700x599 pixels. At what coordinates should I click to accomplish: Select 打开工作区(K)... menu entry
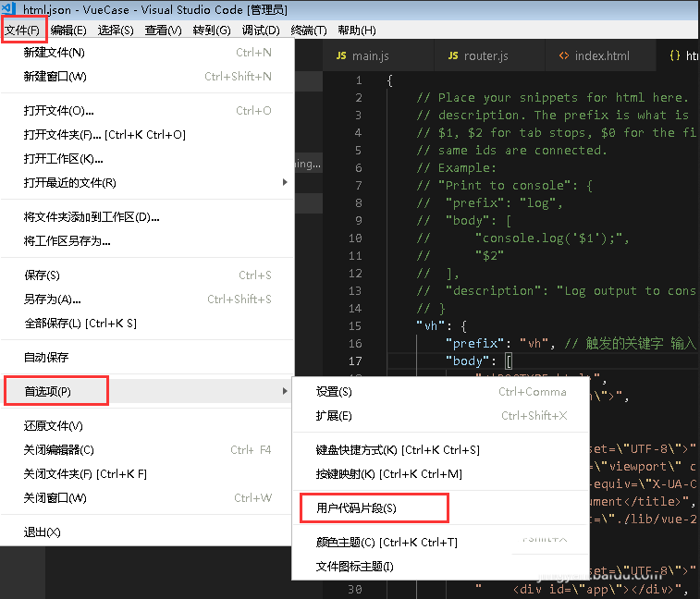click(147, 159)
